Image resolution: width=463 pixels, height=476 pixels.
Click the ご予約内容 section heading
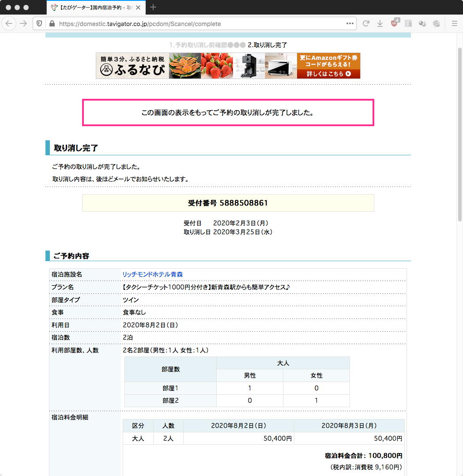(72, 256)
